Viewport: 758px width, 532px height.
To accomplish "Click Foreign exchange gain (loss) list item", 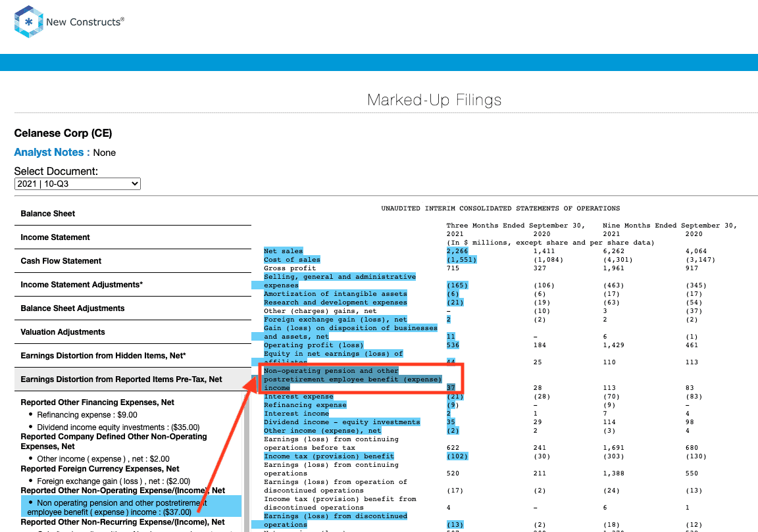I will point(114,481).
